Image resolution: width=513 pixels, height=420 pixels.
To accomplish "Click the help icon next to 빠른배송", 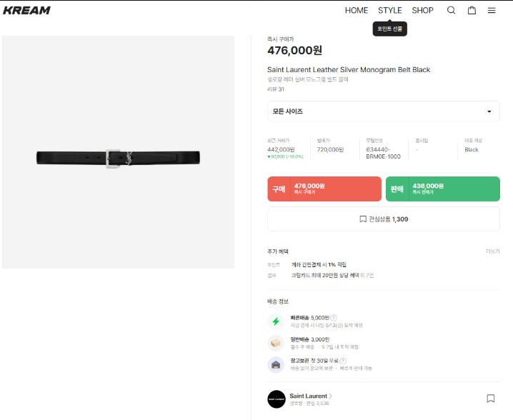I will [334, 318].
